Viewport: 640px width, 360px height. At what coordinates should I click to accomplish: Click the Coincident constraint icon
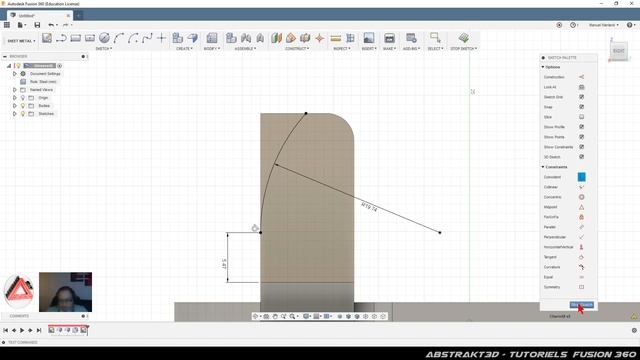coord(581,177)
